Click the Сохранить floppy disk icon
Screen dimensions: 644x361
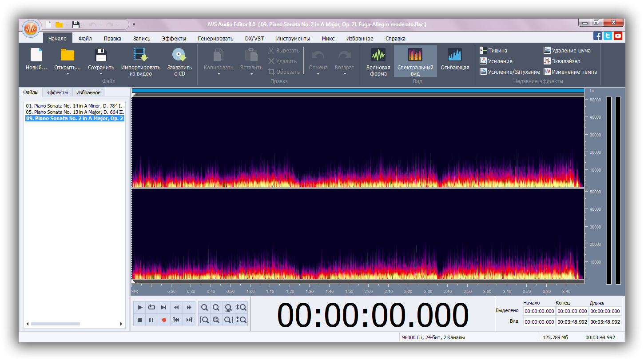point(101,55)
